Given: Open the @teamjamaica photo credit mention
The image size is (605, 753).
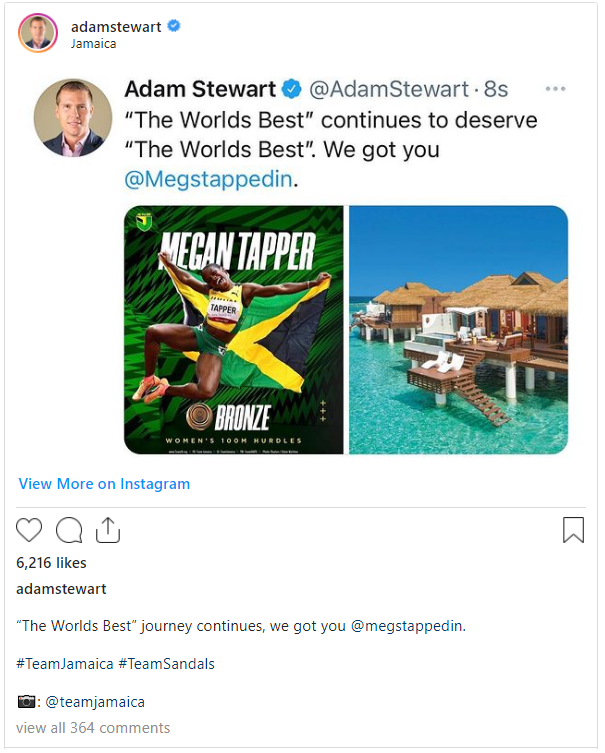Looking at the screenshot, I should (x=95, y=702).
